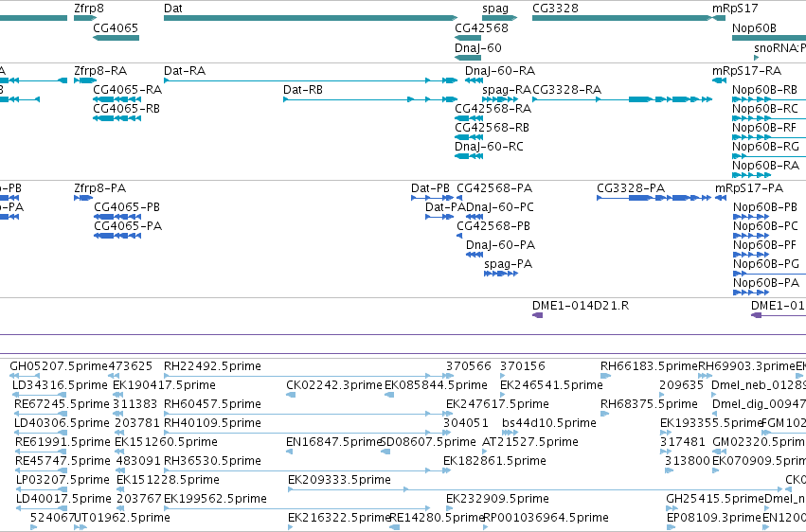Open the spag gene label
This screenshot has width=806, height=532.
click(495, 9)
